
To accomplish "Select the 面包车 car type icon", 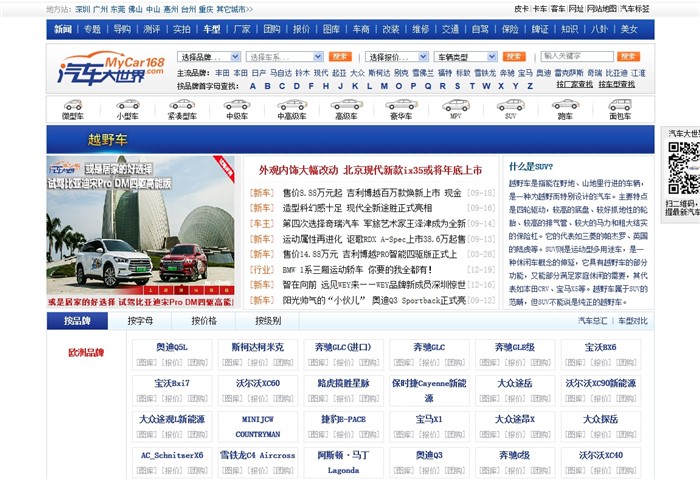I will pos(620,110).
